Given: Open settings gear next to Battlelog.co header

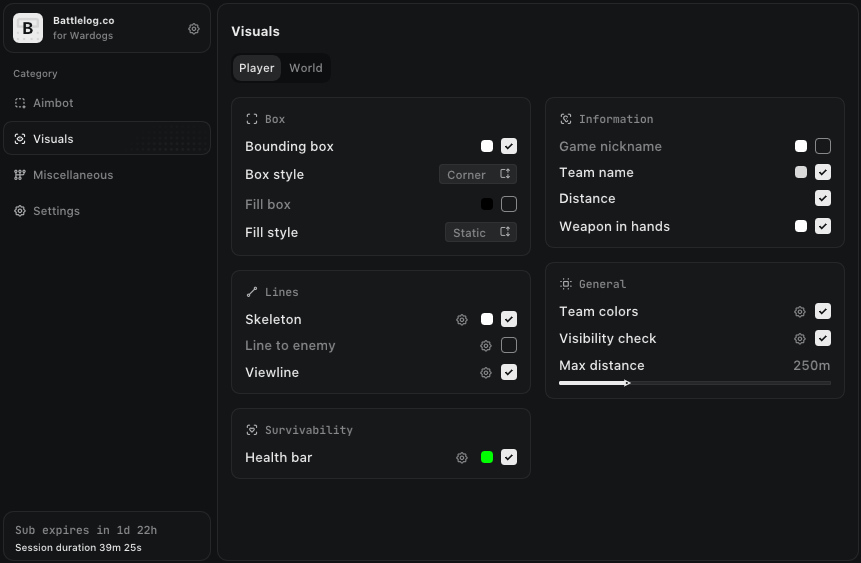Looking at the screenshot, I should point(194,29).
